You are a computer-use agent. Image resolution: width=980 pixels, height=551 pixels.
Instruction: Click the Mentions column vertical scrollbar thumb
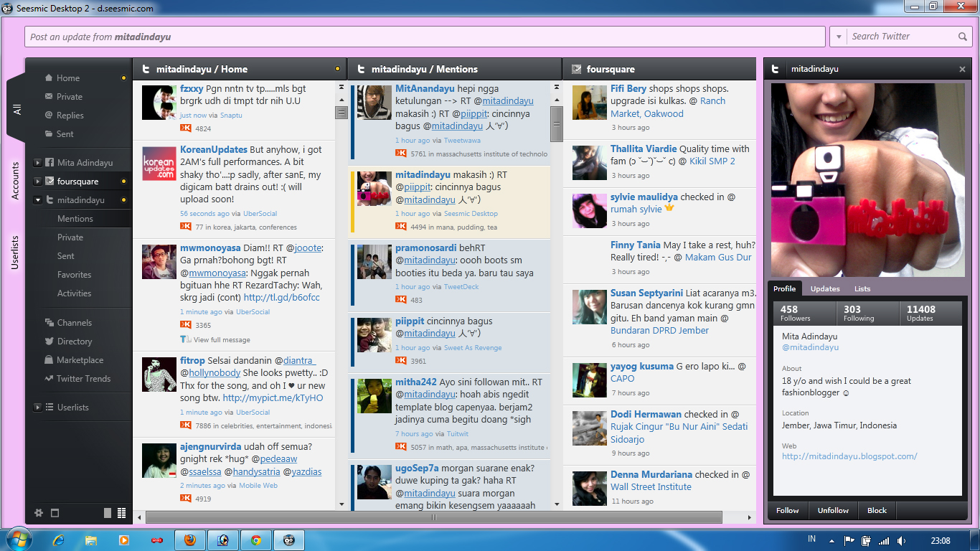557,123
